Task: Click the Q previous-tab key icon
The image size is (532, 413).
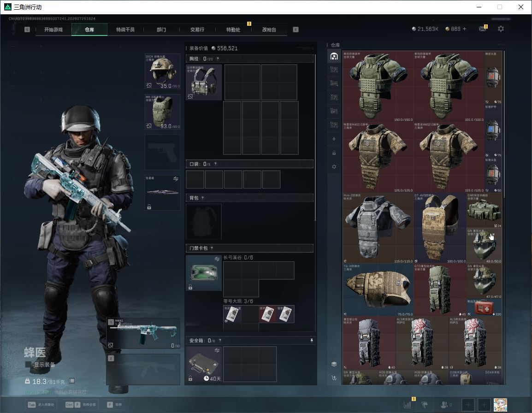Action: [x=27, y=29]
